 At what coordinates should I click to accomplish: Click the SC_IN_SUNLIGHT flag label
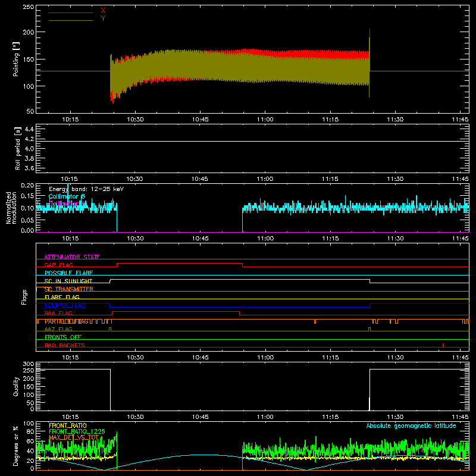pyautogui.click(x=68, y=281)
